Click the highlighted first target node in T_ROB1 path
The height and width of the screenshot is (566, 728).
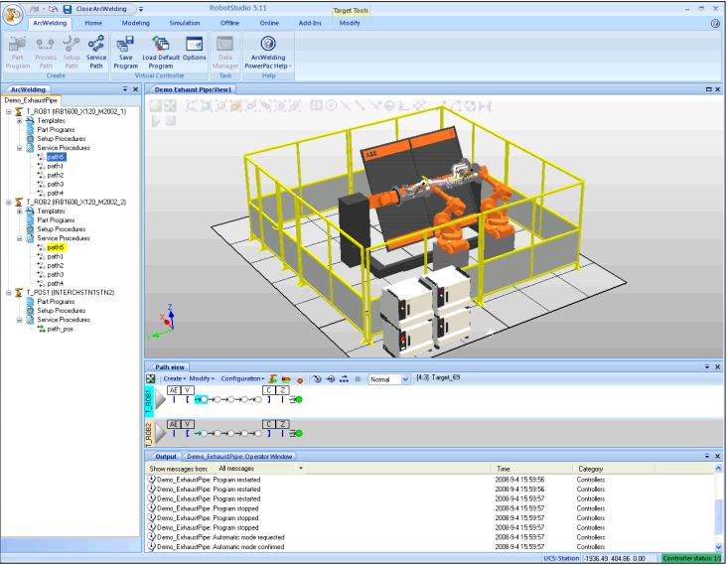coord(202,399)
